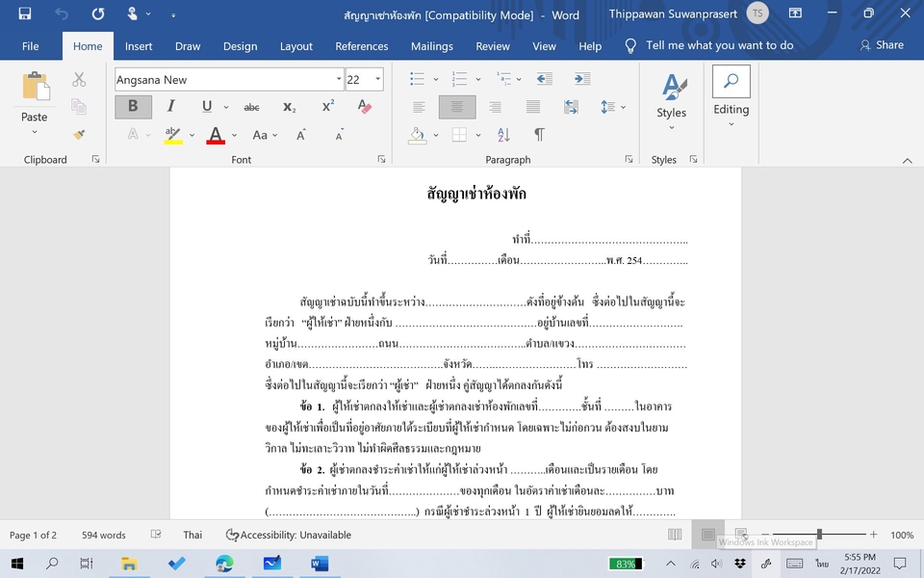Click the text direction icon in Paragraph group
This screenshot has width=924, height=578.
coord(571,107)
